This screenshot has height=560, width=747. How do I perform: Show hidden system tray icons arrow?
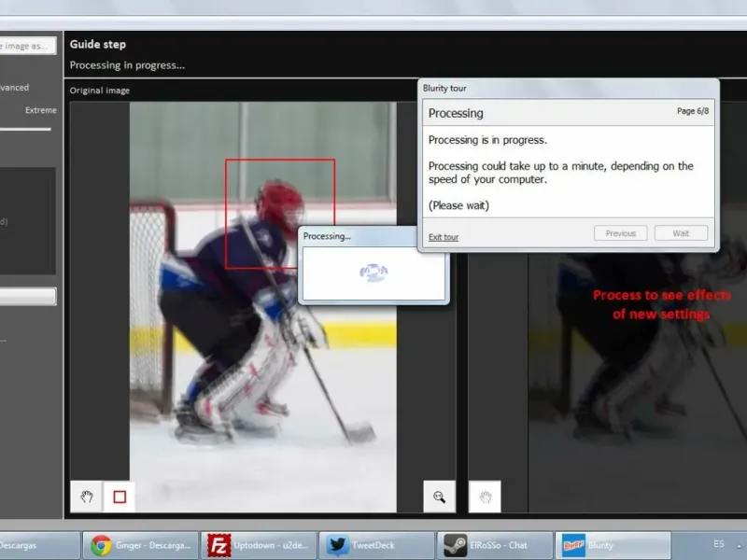(x=739, y=546)
